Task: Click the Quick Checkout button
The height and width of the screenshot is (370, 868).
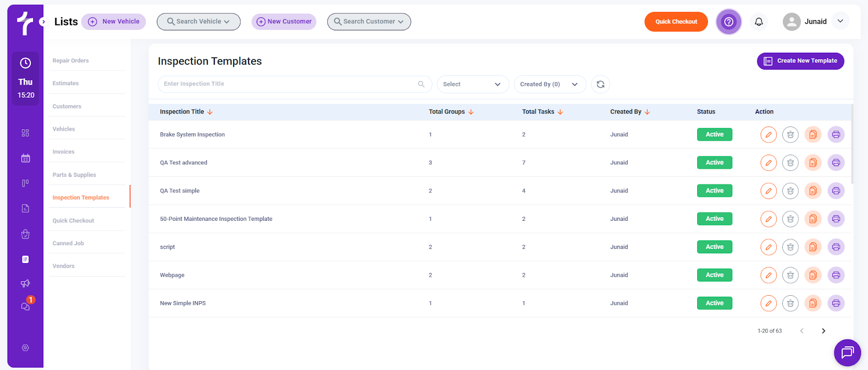Action: (676, 22)
